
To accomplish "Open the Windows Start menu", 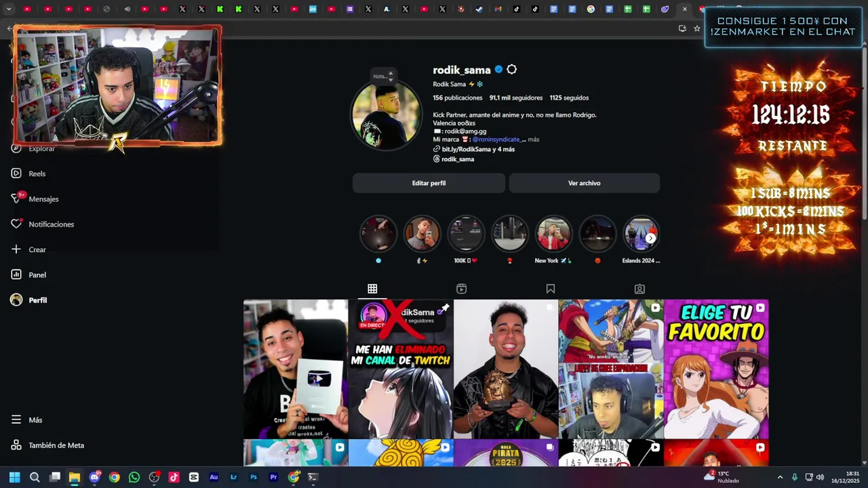I will point(15,477).
